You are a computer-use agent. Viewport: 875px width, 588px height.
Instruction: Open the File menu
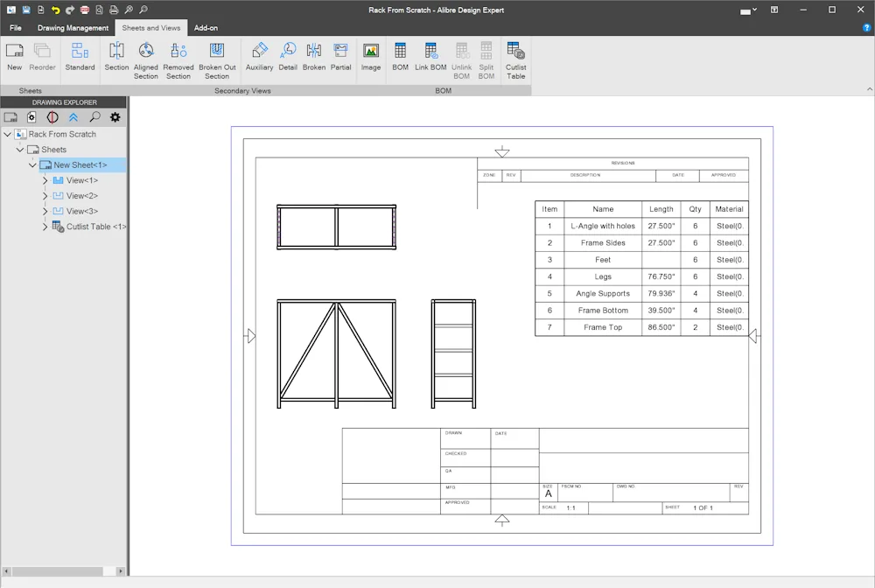click(16, 27)
